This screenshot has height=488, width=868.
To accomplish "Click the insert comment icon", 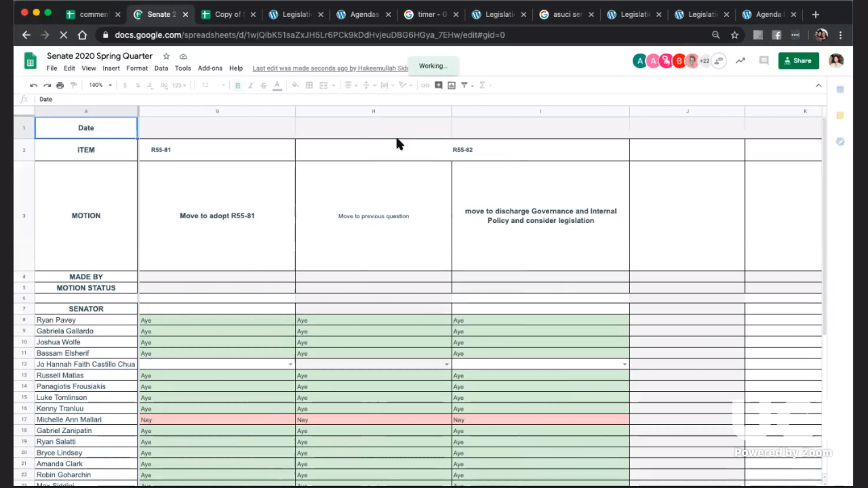I will point(439,85).
